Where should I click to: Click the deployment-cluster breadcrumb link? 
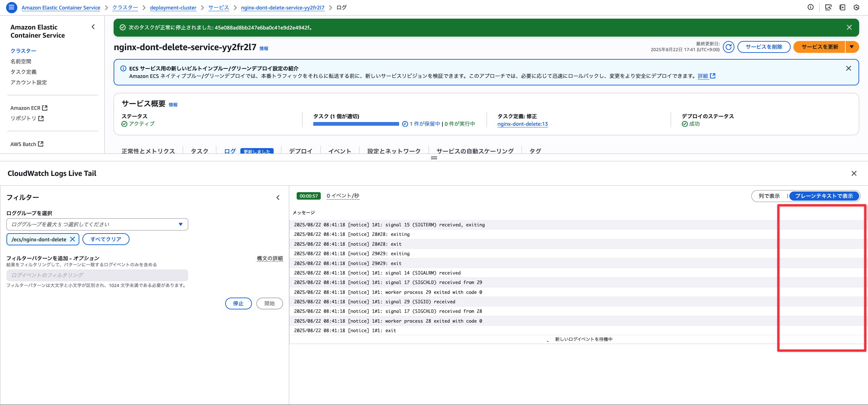(x=173, y=7)
